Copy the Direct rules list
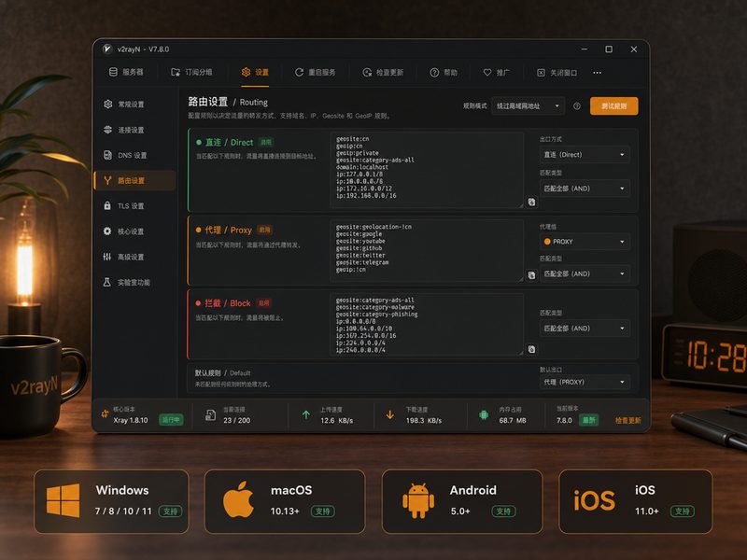 531,202
